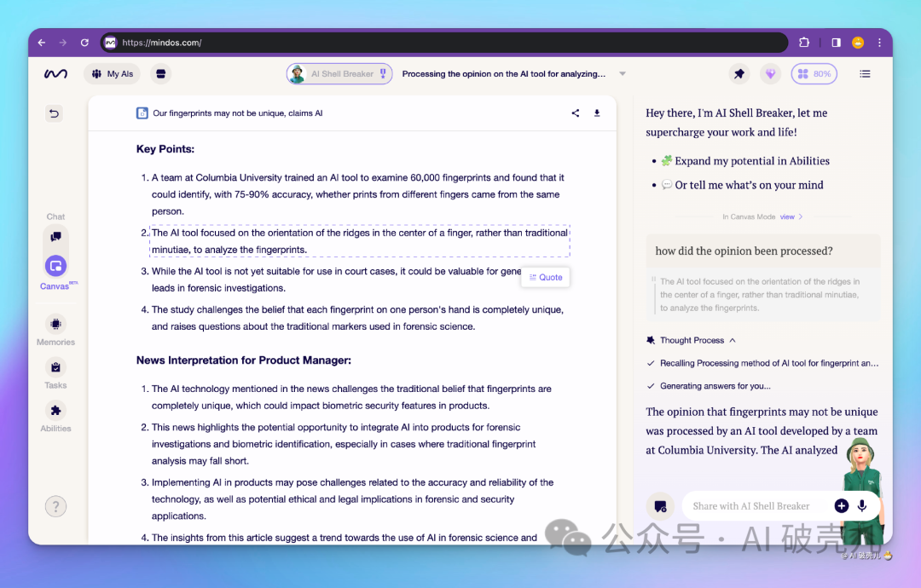
Task: Click the Canvas Mode view link
Action: click(790, 216)
